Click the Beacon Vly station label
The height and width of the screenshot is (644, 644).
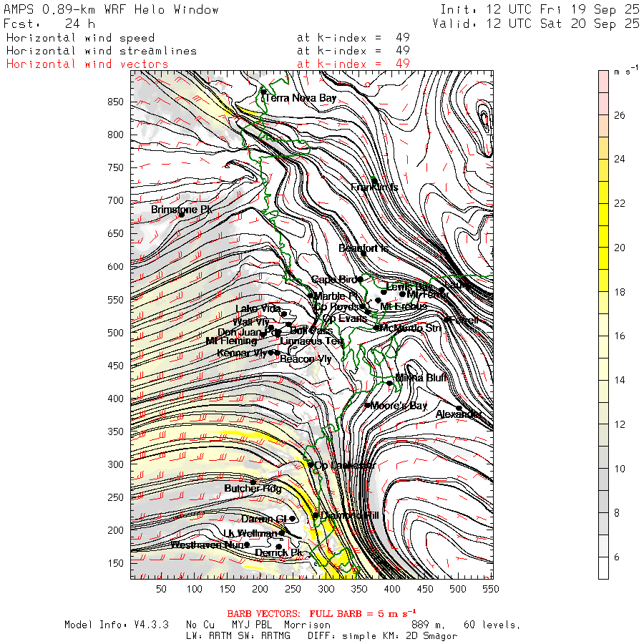click(x=306, y=359)
